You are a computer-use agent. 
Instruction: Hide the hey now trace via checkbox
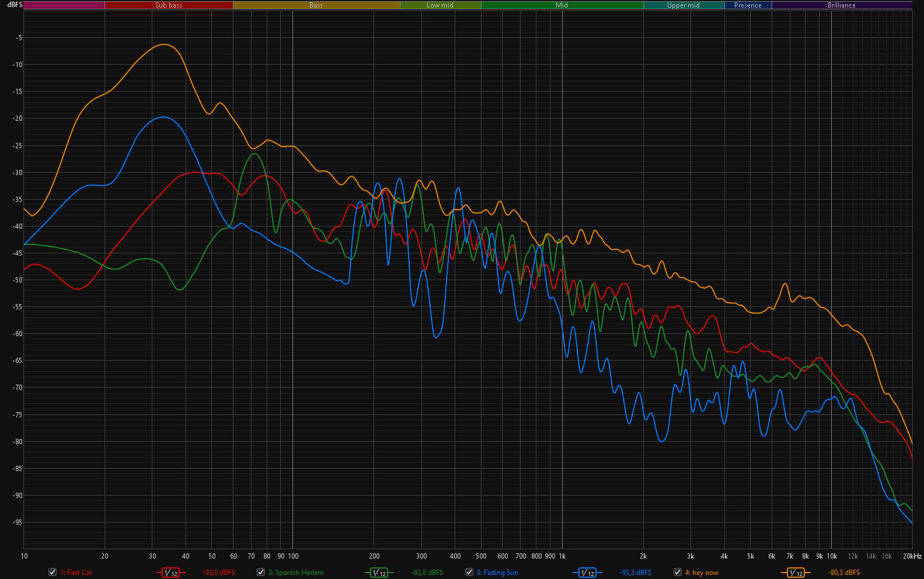pyautogui.click(x=678, y=572)
